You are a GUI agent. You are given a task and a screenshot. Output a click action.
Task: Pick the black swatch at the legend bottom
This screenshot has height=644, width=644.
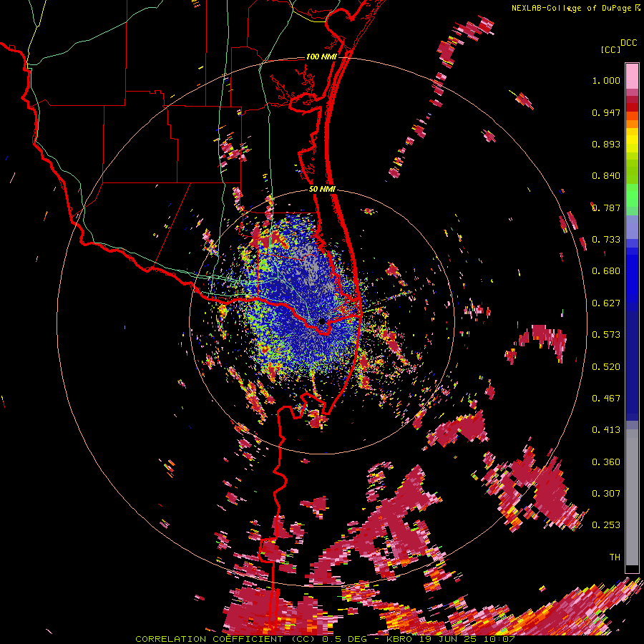point(632,569)
